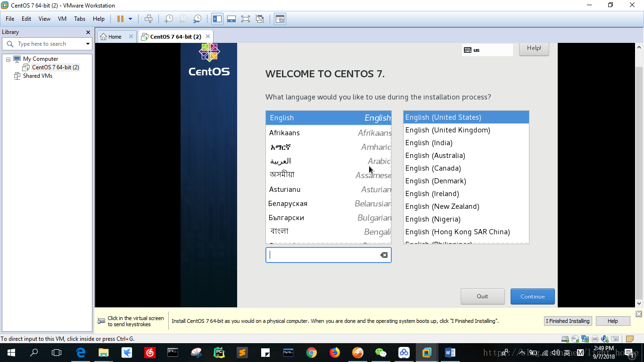Clear the language search box icon
This screenshot has width=644, height=362.
pyautogui.click(x=384, y=255)
